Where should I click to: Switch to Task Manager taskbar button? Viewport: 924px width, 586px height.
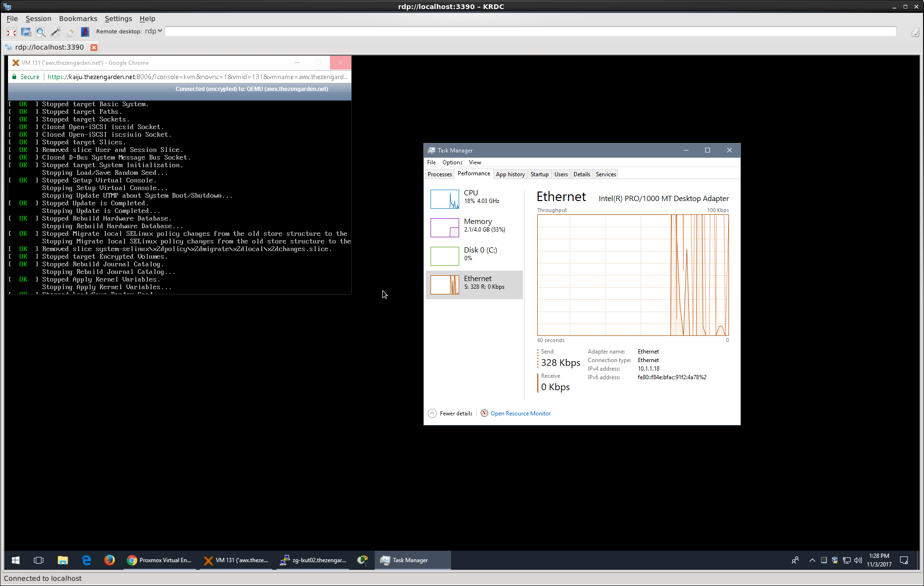click(412, 560)
